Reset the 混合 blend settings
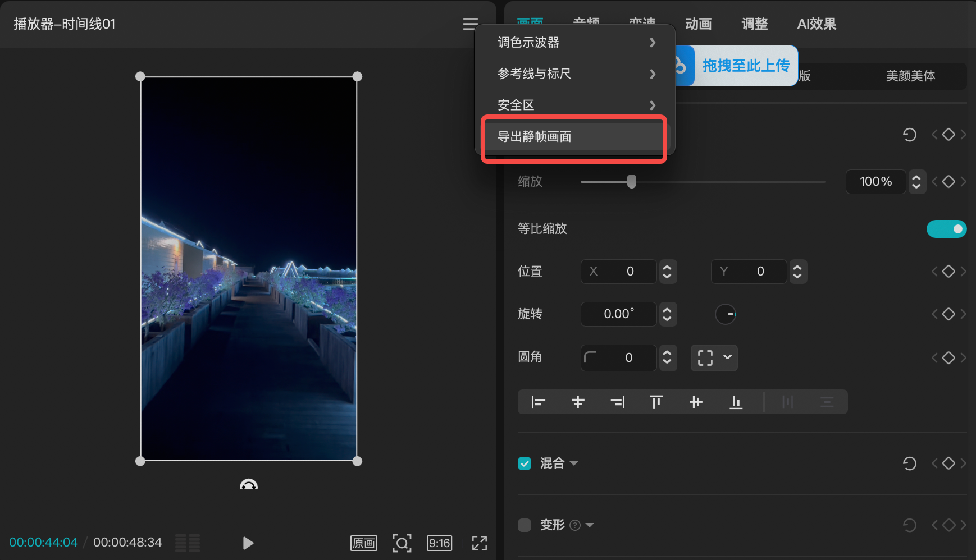This screenshot has width=976, height=560. coord(909,463)
